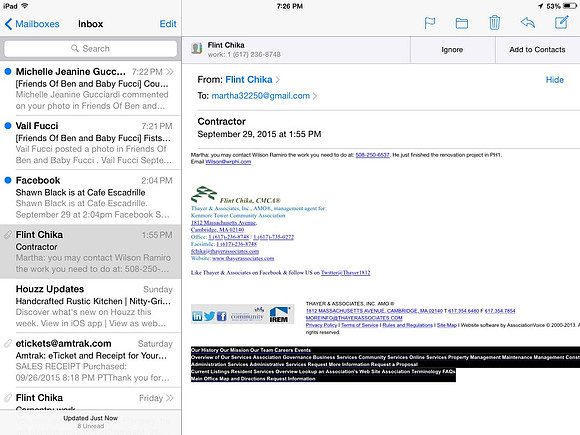Tap Administration Services Request row
This screenshot has height=435, width=580.
pyautogui.click(x=304, y=364)
